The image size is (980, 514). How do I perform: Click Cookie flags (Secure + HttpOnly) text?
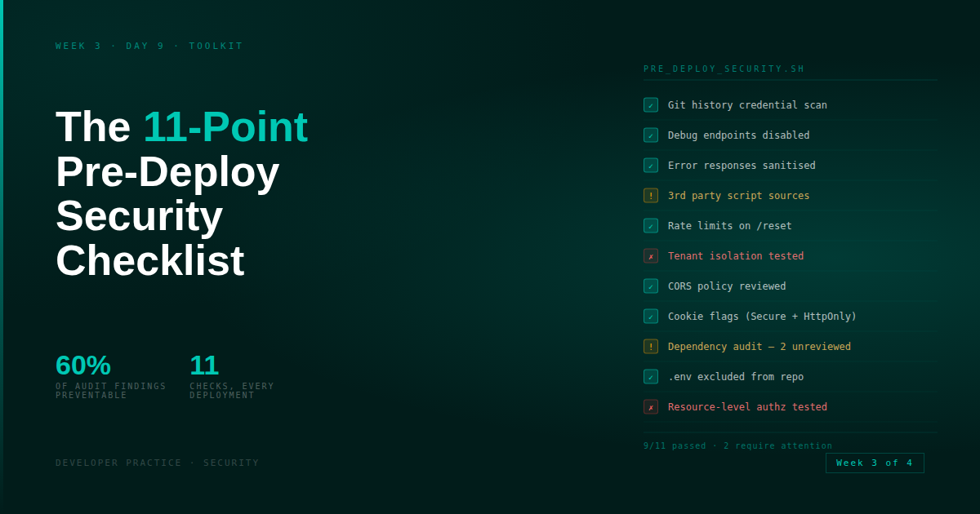pos(762,317)
